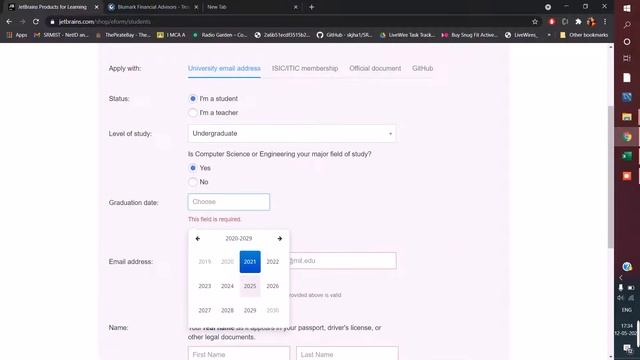The width and height of the screenshot is (640, 360).
Task: Choose the I'm a student radio button
Action: point(193,99)
